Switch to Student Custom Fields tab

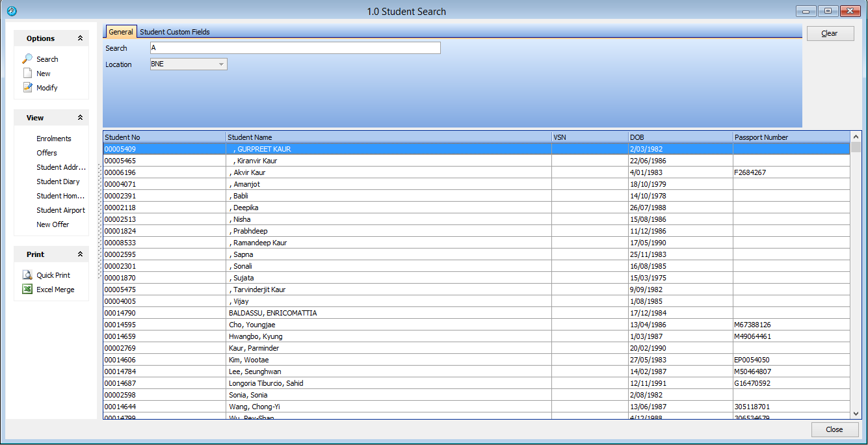tap(174, 32)
